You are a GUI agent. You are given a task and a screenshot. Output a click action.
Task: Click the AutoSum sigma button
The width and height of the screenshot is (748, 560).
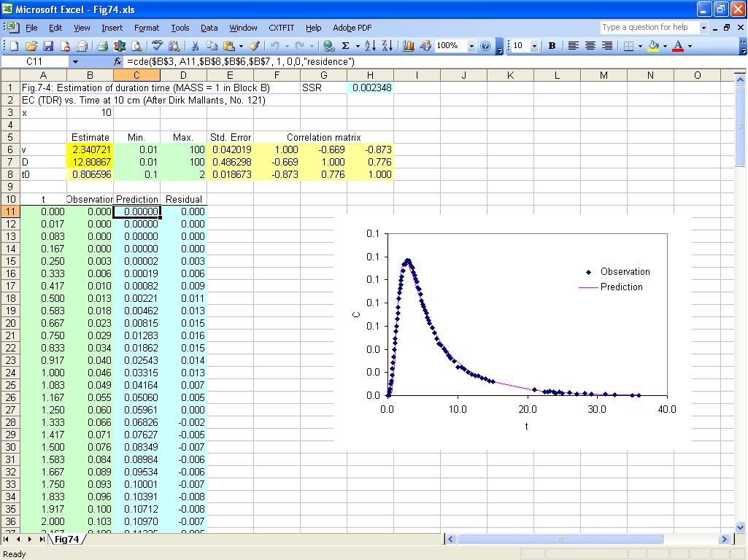point(345,46)
